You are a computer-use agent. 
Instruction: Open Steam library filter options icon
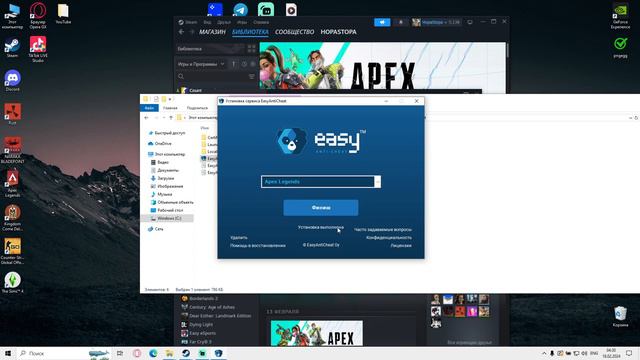click(x=251, y=76)
